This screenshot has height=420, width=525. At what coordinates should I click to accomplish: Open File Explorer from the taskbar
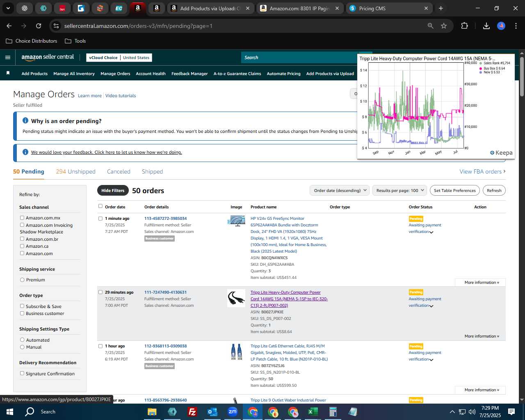pos(152,412)
